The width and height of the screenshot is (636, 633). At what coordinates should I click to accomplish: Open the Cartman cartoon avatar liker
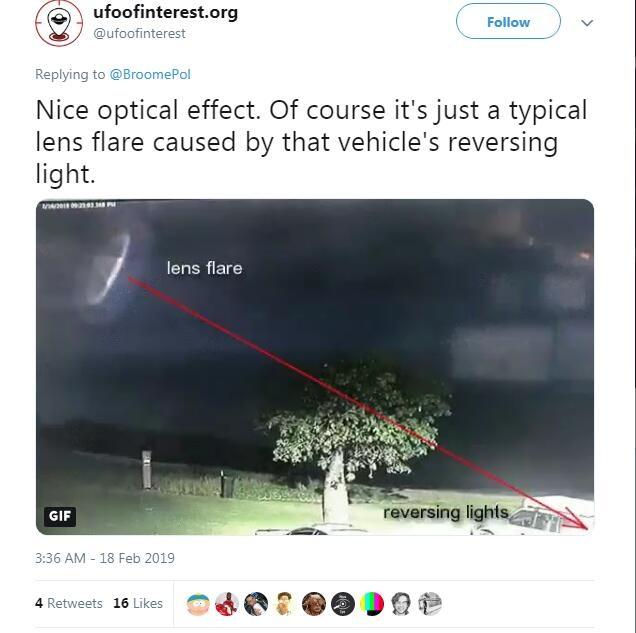tap(198, 604)
